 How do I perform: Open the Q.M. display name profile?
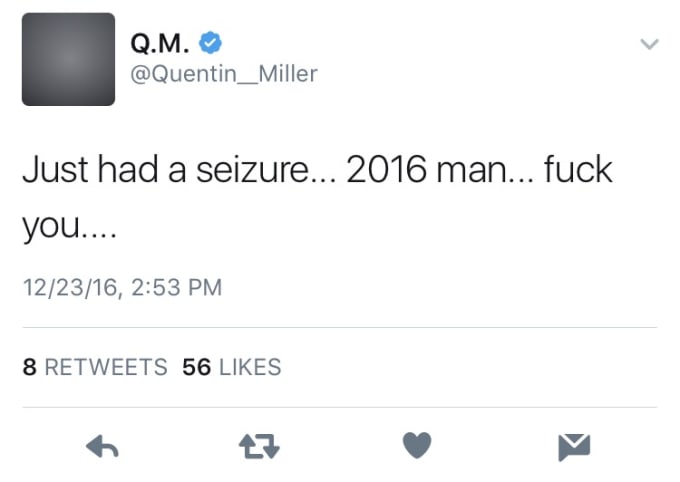point(160,43)
